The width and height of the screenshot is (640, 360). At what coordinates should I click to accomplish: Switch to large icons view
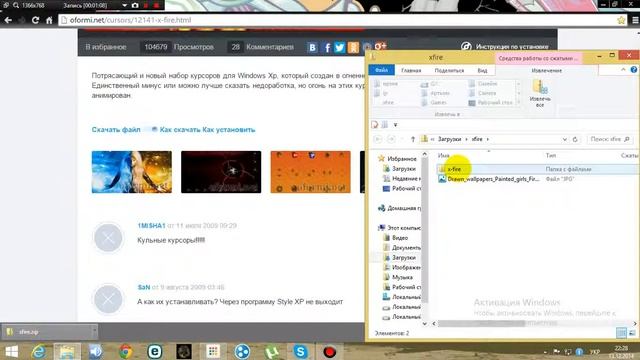point(632,333)
